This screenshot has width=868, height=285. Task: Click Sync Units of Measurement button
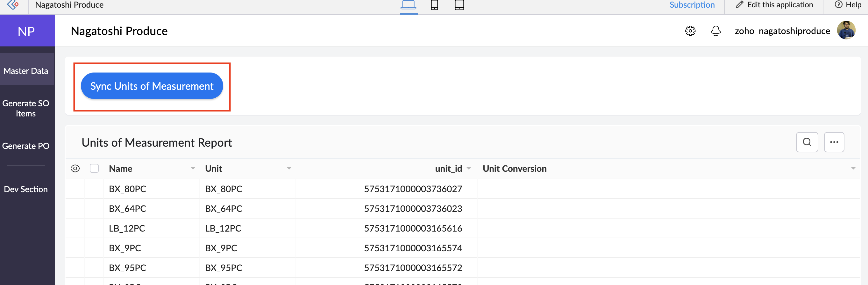pyautogui.click(x=152, y=86)
